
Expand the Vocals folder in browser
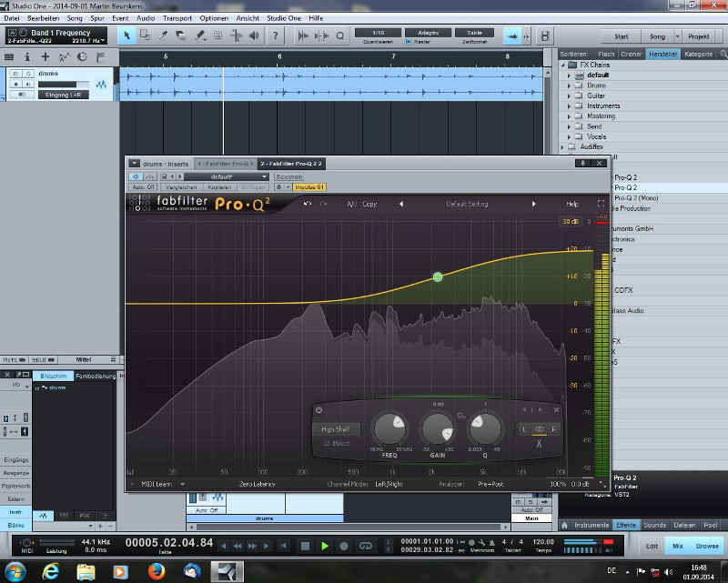tap(570, 136)
